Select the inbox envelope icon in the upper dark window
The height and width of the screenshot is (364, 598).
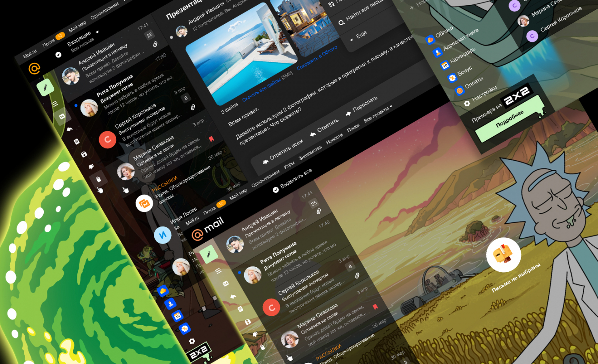[62, 116]
